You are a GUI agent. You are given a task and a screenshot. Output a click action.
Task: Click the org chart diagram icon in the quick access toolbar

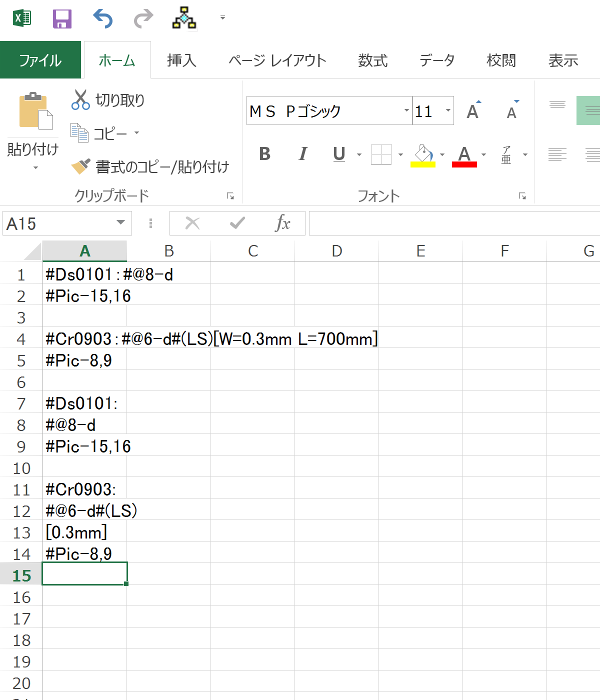184,18
